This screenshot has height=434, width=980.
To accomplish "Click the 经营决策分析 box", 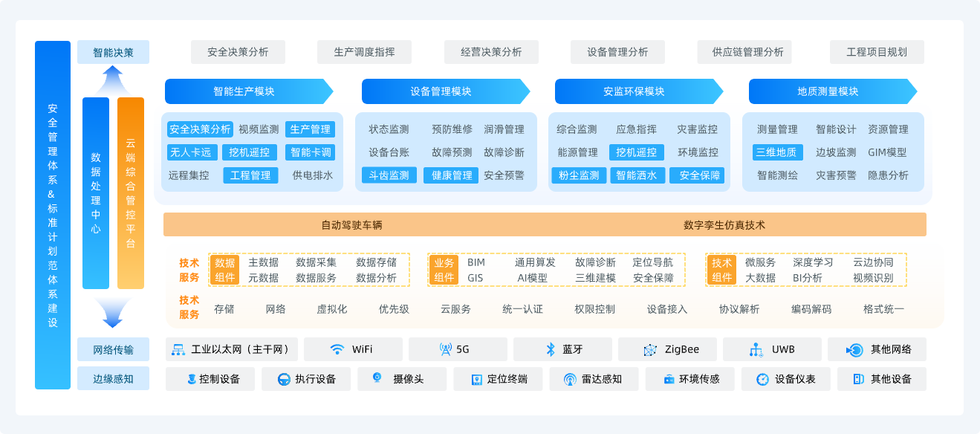I will click(x=491, y=52).
